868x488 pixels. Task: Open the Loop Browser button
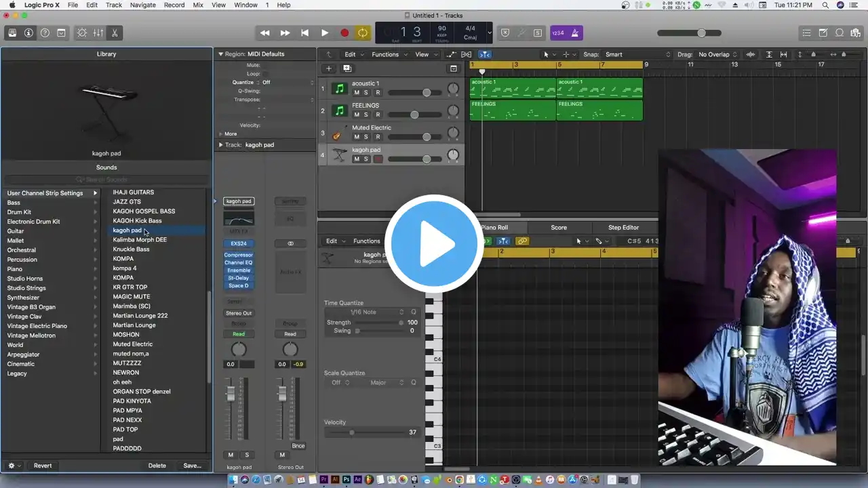(840, 33)
